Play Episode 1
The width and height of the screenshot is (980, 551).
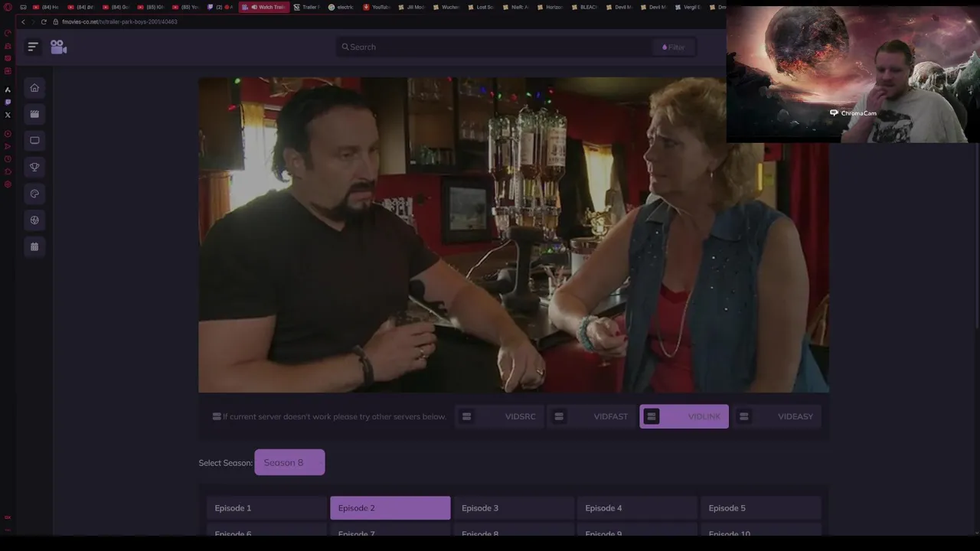[x=266, y=508]
